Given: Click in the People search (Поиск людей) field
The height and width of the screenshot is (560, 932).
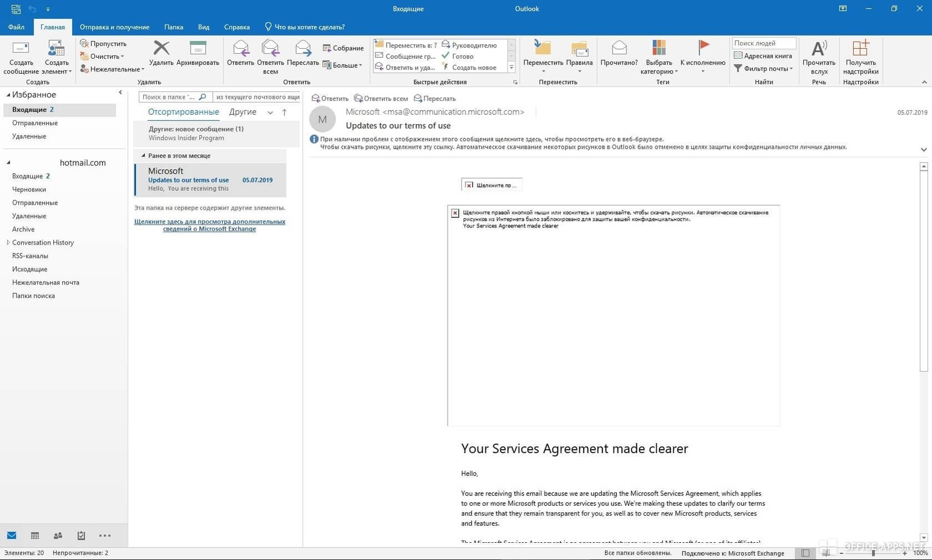Looking at the screenshot, I should click(x=764, y=43).
